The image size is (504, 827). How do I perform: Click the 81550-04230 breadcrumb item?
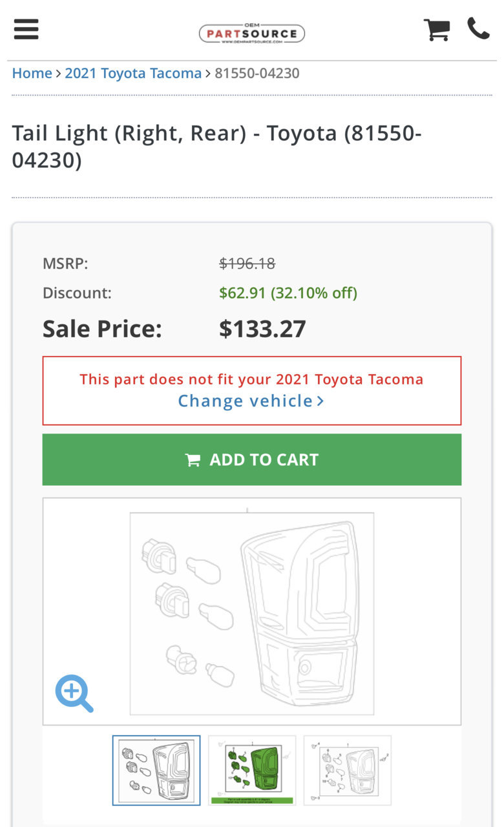(x=257, y=73)
